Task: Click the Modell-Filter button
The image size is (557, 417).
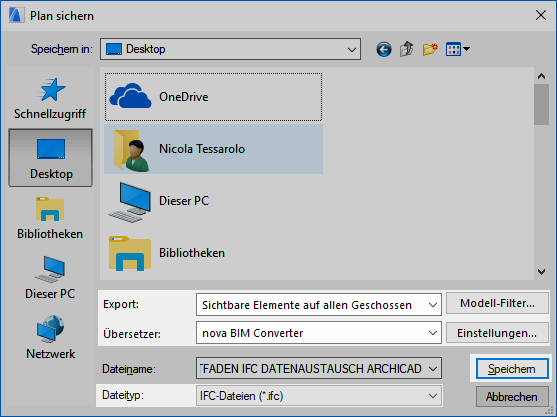Action: click(497, 303)
